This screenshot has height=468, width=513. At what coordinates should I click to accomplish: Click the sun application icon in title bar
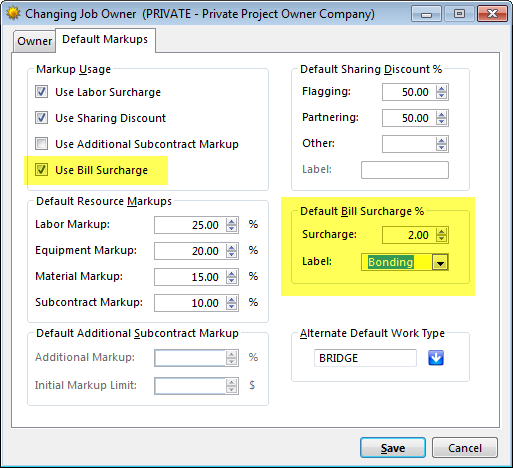point(13,14)
